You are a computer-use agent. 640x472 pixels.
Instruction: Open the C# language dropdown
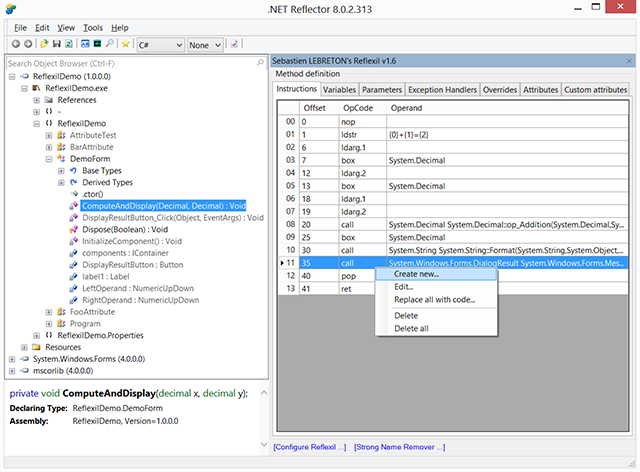pyautogui.click(x=160, y=45)
